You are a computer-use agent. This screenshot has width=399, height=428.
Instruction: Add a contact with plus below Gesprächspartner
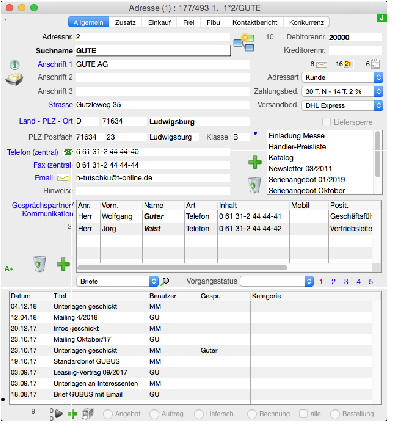(63, 264)
